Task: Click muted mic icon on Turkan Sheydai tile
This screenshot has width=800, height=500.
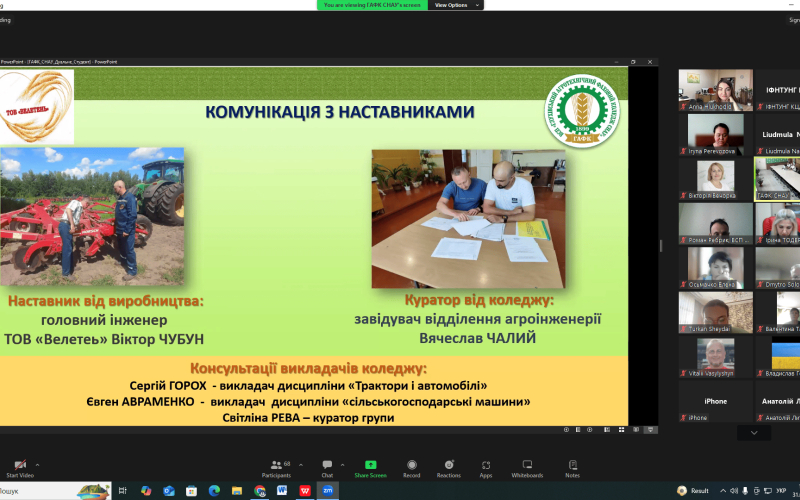Action: (x=683, y=329)
